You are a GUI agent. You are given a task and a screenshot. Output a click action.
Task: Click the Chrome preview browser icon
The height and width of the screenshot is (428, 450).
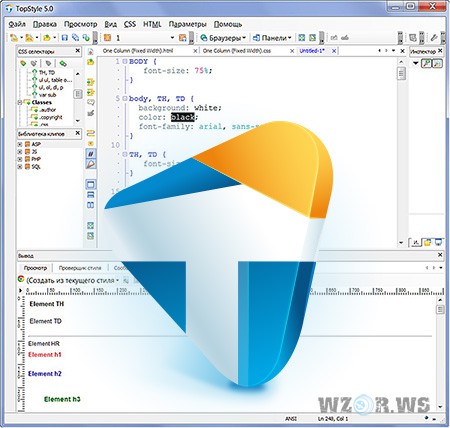21,280
